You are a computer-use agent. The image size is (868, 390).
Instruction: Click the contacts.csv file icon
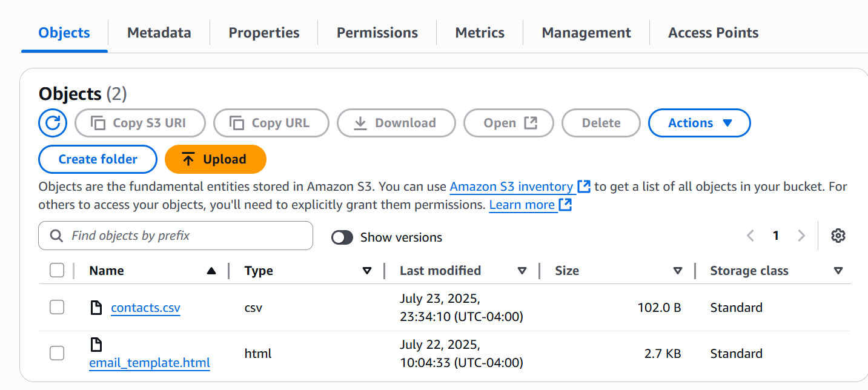click(96, 308)
